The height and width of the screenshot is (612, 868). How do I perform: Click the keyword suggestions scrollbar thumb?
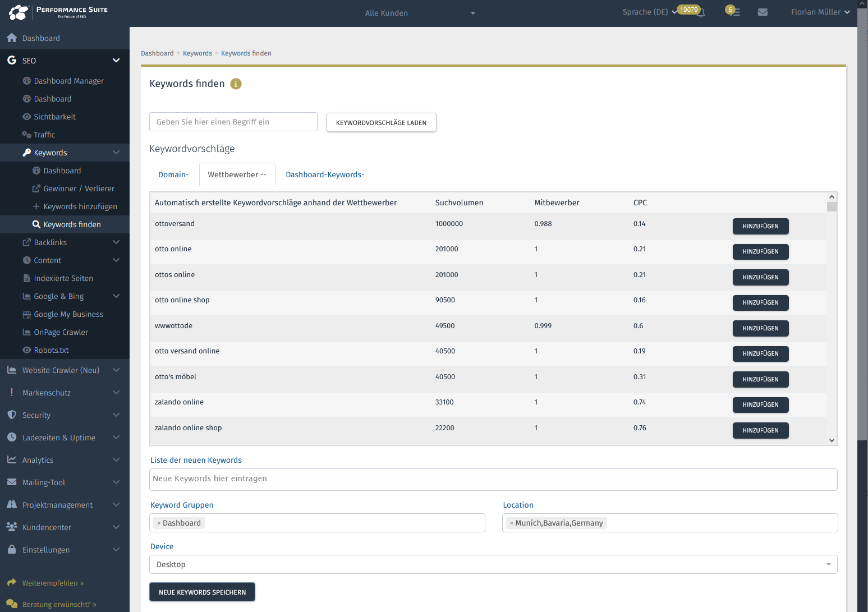coord(832,206)
